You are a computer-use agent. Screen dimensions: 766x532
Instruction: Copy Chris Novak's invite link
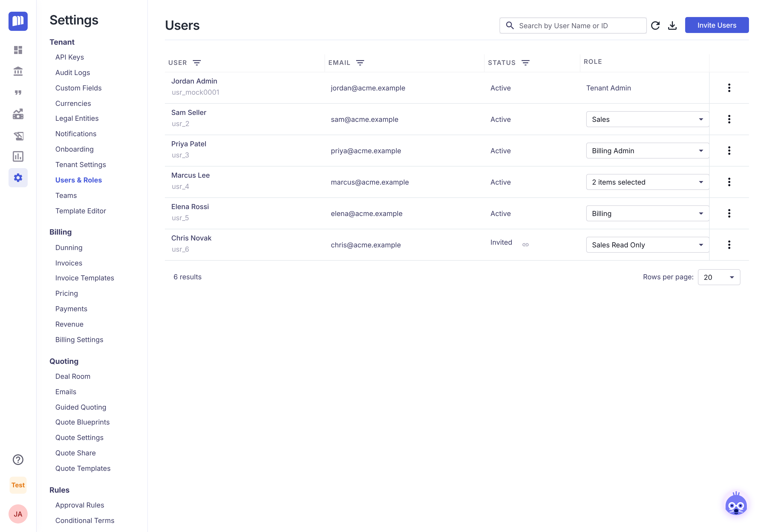(x=526, y=245)
